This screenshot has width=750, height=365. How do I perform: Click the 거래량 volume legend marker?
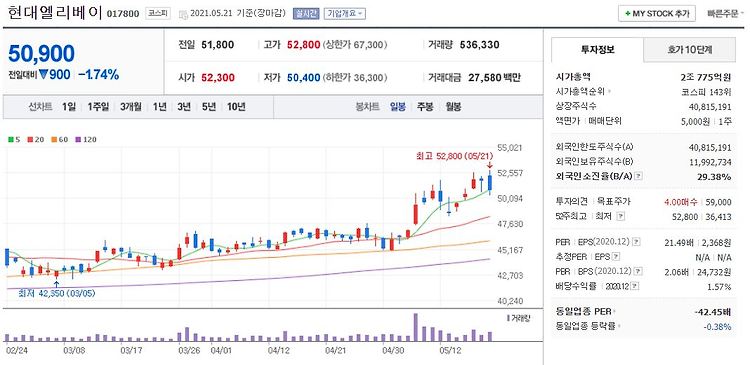[508, 318]
